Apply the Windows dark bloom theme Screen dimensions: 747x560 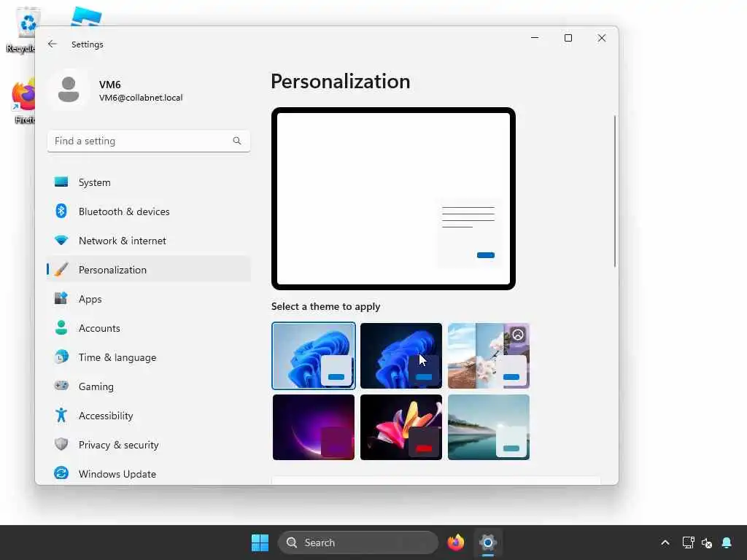click(x=401, y=356)
